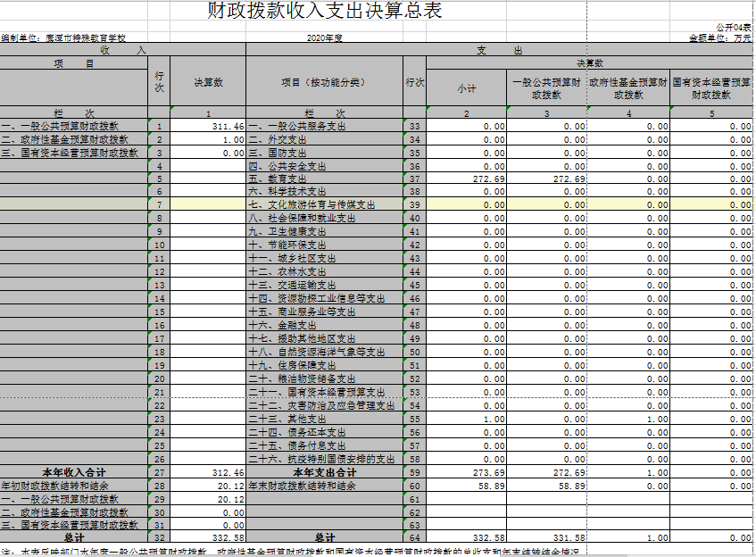This screenshot has width=756, height=557.
Task: Select the 七、文化旅游体育与传媒支出 cell
Action: tap(325, 204)
